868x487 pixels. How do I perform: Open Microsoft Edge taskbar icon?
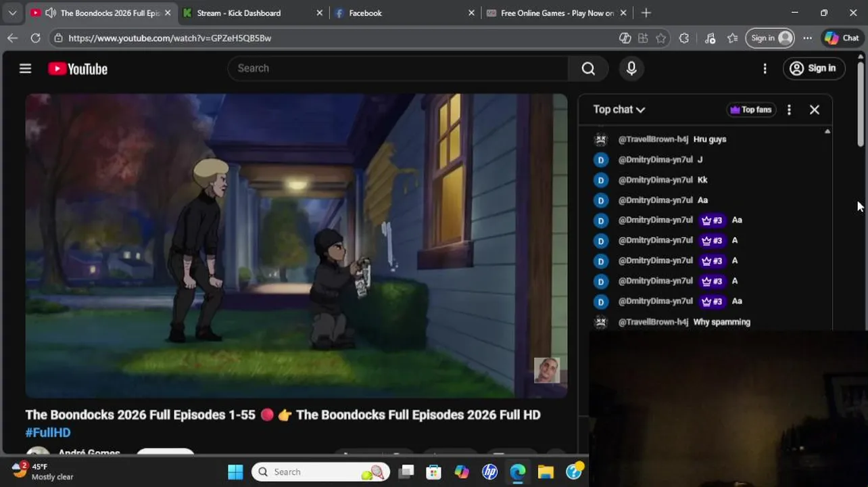tap(518, 472)
